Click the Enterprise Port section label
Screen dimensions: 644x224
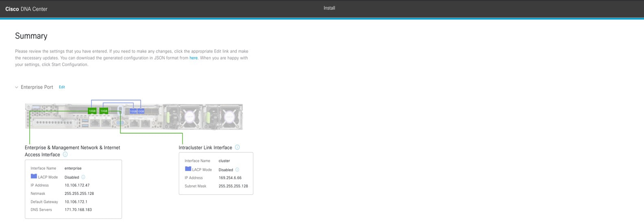(x=37, y=87)
